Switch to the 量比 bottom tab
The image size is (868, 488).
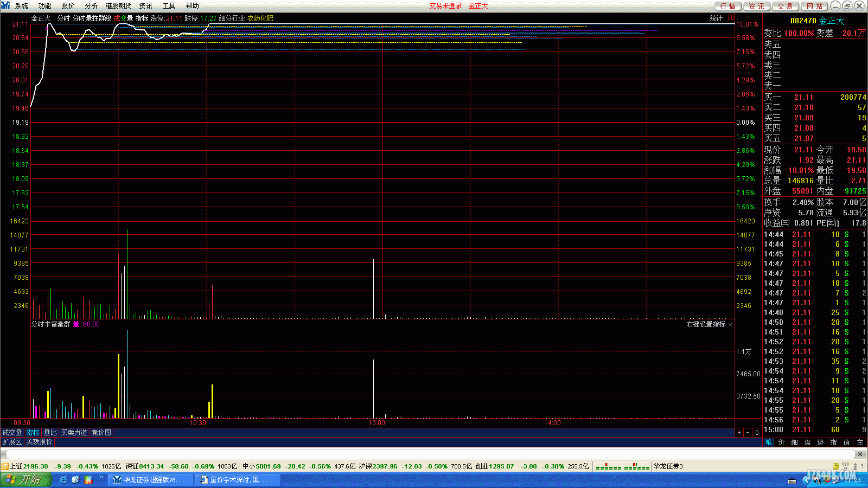[x=50, y=433]
